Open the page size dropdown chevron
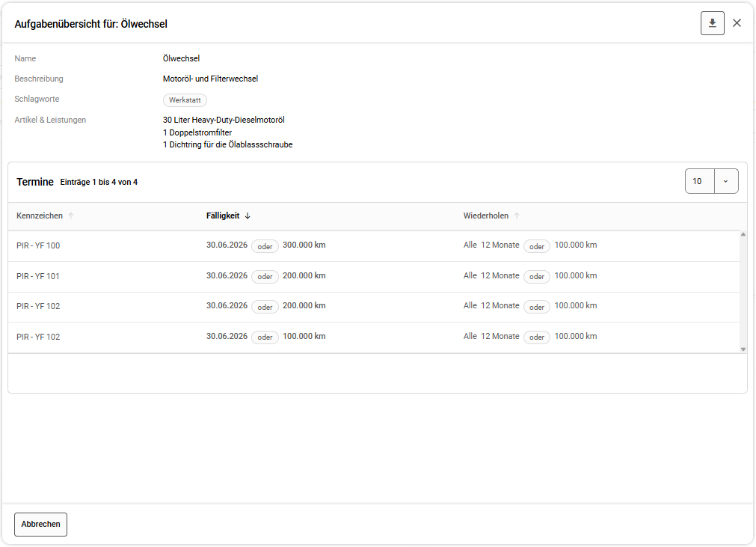This screenshot has width=756, height=547. (x=725, y=181)
